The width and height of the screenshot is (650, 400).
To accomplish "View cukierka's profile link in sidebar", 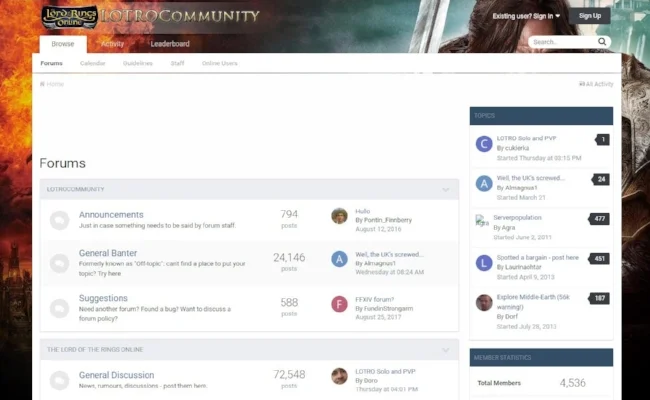I will tap(517, 148).
